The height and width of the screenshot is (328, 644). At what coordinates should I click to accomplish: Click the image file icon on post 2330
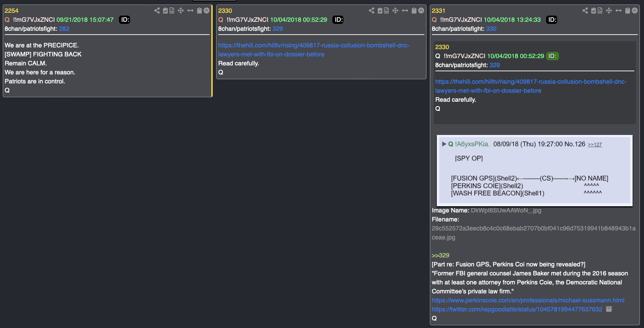(x=386, y=10)
